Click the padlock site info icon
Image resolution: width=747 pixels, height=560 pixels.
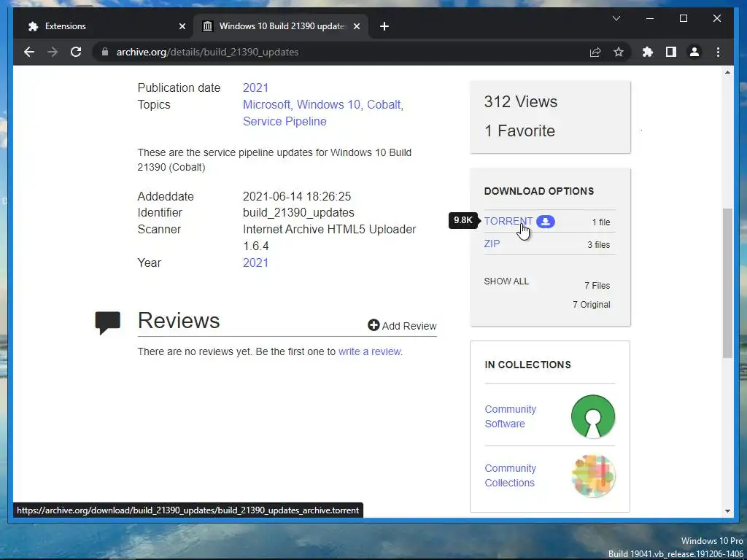click(x=105, y=52)
